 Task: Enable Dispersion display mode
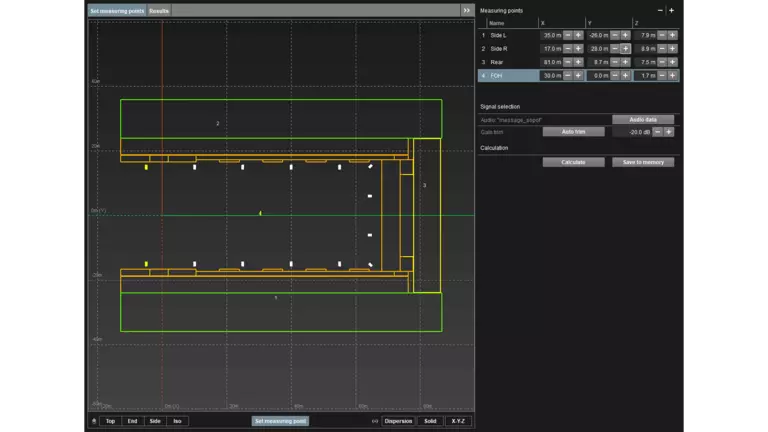click(398, 421)
